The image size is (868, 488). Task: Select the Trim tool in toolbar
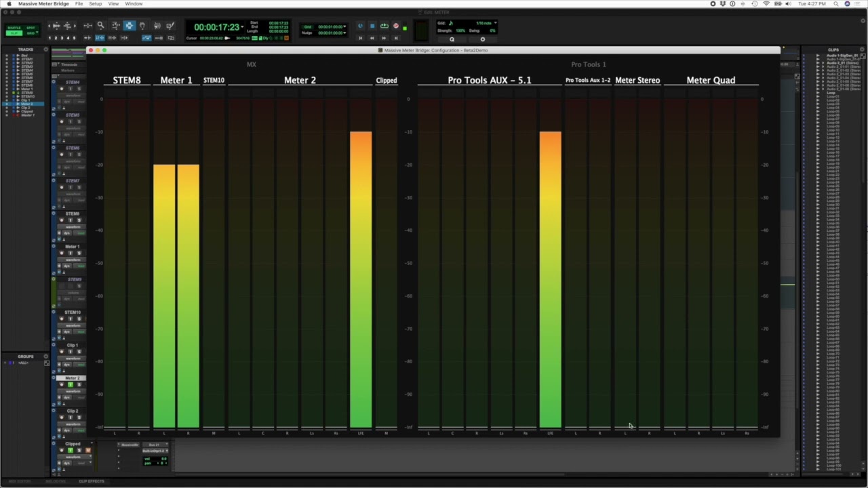click(x=115, y=26)
